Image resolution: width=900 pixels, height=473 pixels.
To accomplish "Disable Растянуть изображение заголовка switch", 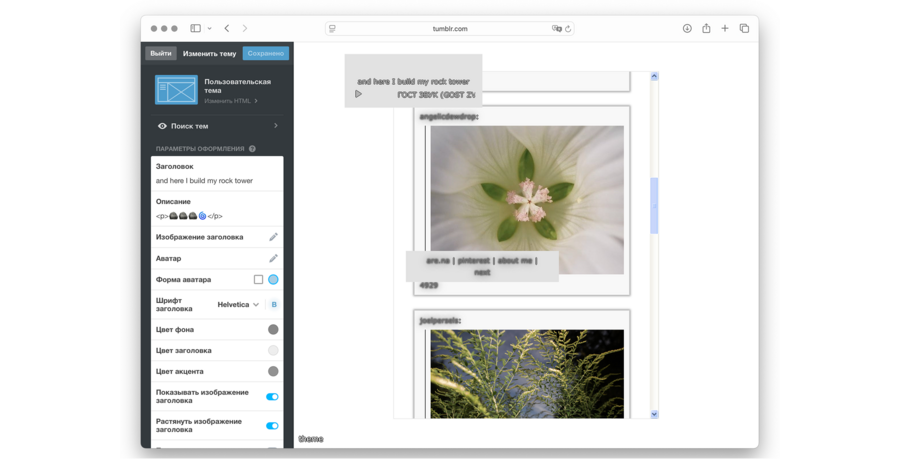I will point(272,426).
